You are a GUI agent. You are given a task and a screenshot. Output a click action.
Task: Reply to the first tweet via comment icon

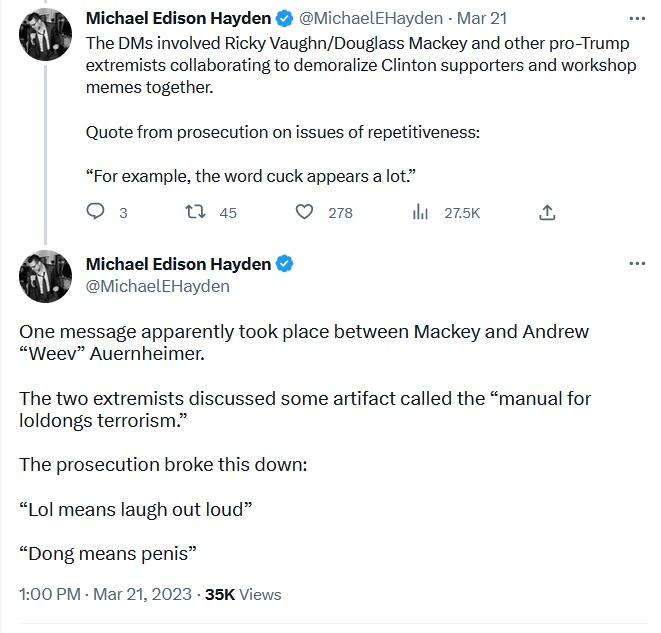point(95,212)
